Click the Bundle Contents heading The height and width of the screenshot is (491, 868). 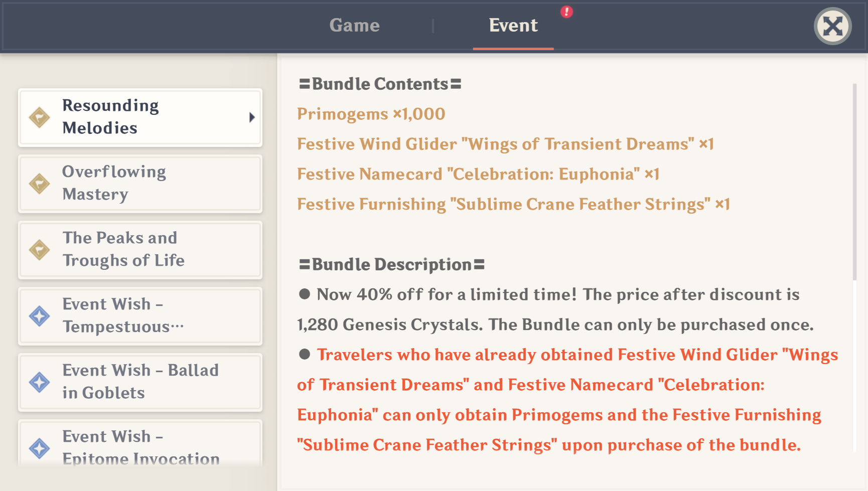[380, 84]
